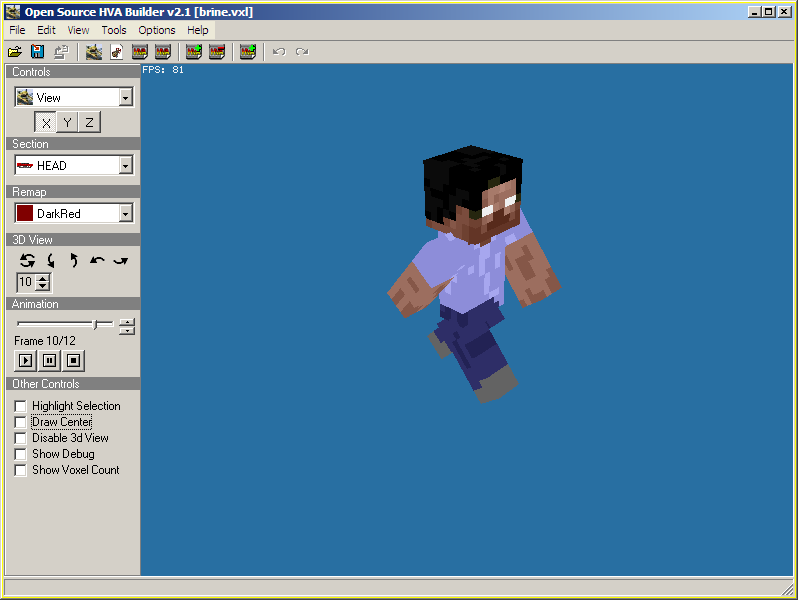Image resolution: width=798 pixels, height=600 pixels.
Task: Open the View menu
Action: (x=78, y=30)
